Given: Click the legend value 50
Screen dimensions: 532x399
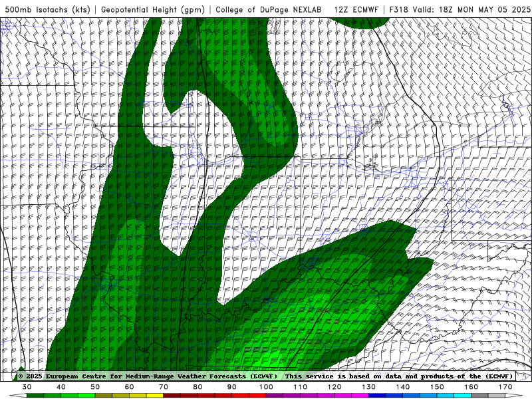Looking at the screenshot, I should pos(95,387).
